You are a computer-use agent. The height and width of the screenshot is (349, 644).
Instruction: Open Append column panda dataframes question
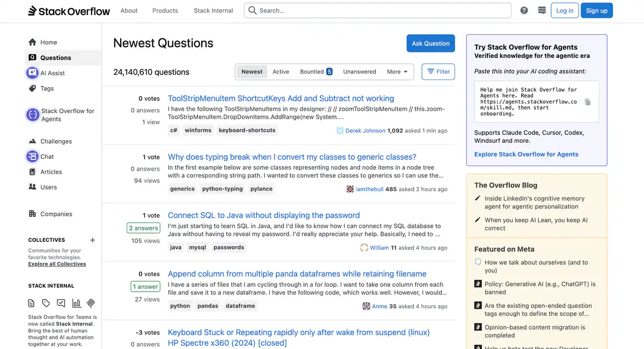click(297, 274)
